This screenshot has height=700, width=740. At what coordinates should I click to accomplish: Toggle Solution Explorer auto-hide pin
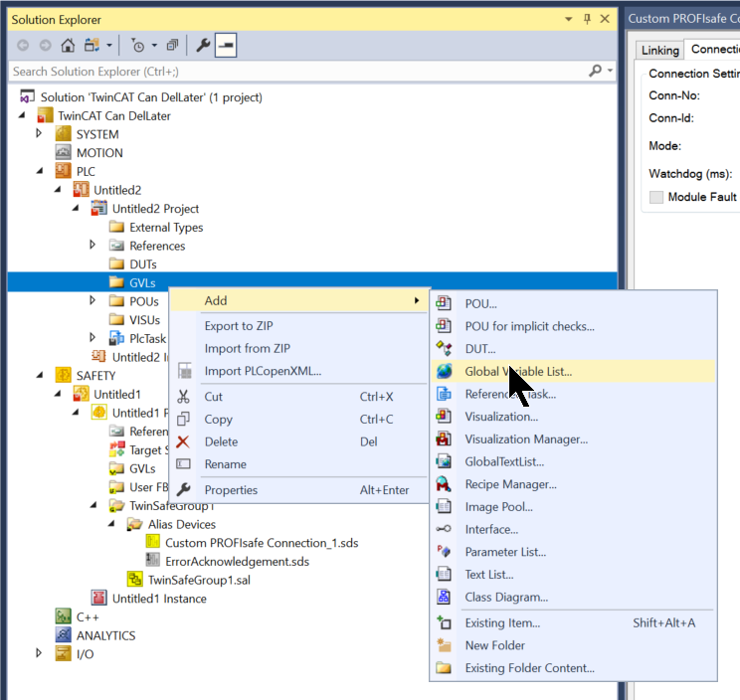[x=587, y=19]
